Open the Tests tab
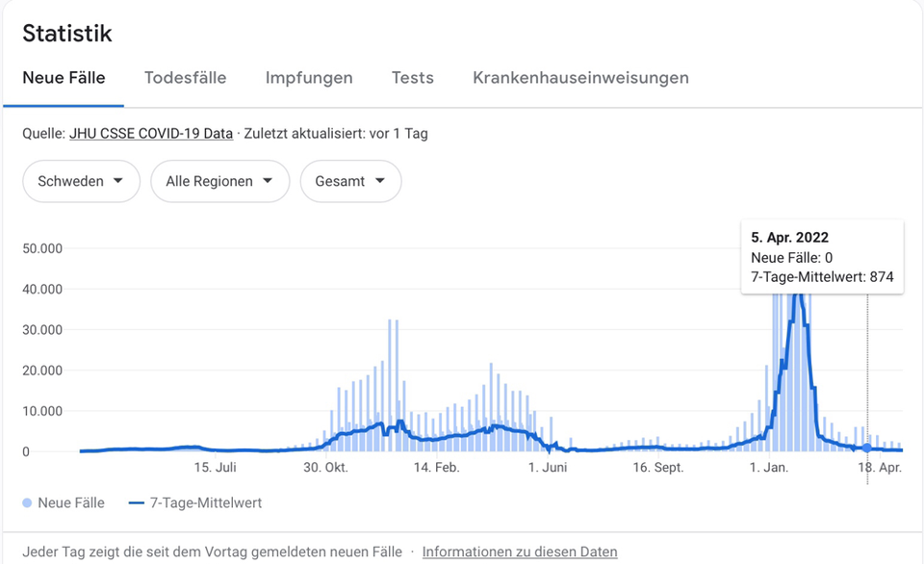Viewport: 924px width, 564px height. pyautogui.click(x=413, y=78)
